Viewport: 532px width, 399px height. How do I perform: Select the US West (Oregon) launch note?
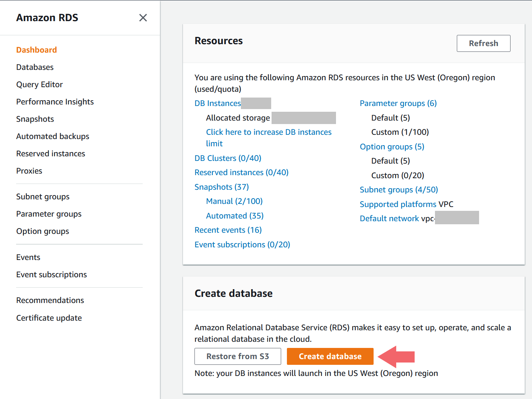coord(316,373)
